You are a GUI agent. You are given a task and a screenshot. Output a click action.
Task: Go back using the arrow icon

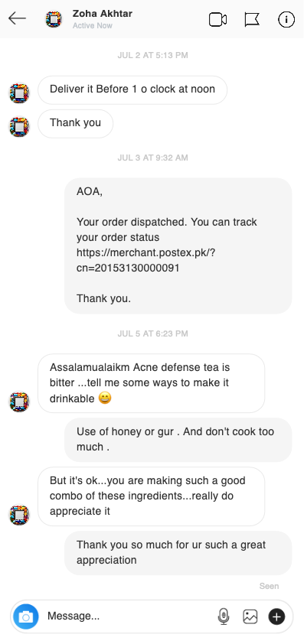pos(17,18)
